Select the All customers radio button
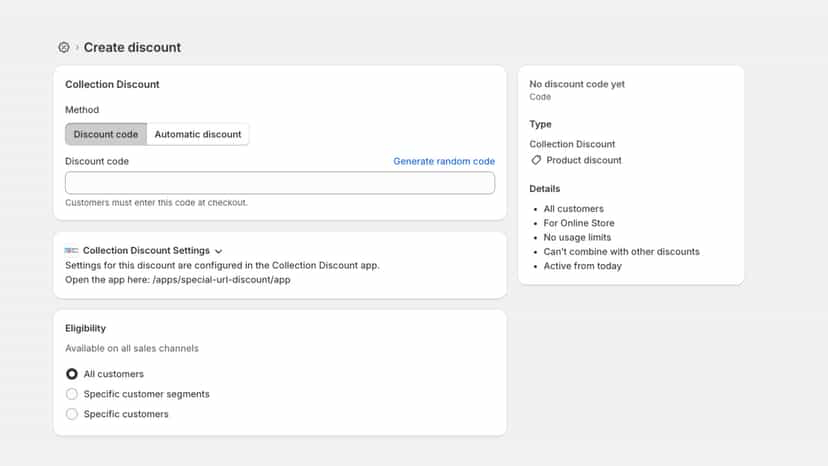 [72, 374]
